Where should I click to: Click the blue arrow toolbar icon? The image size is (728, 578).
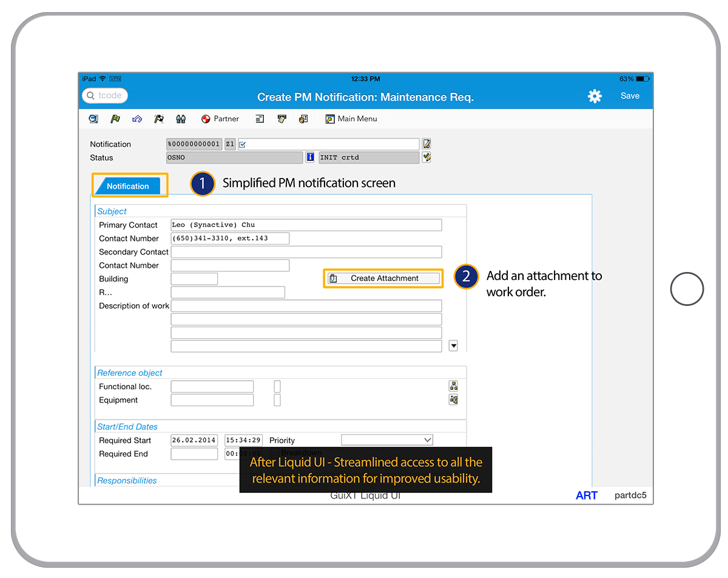(x=137, y=119)
